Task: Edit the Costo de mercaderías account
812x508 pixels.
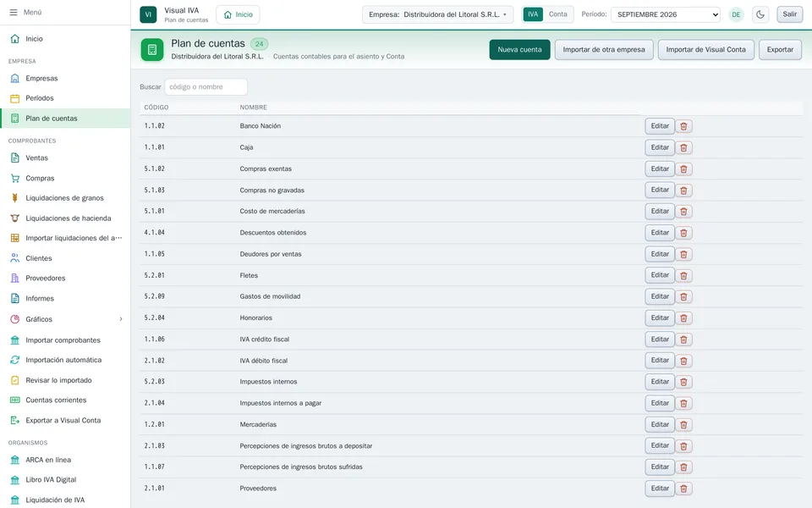Action: pyautogui.click(x=660, y=212)
